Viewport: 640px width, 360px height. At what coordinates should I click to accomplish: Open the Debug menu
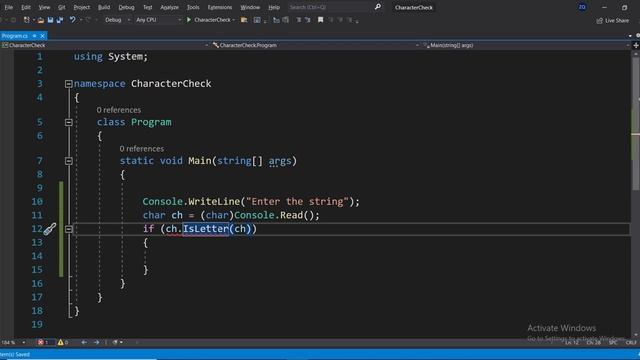tap(126, 7)
